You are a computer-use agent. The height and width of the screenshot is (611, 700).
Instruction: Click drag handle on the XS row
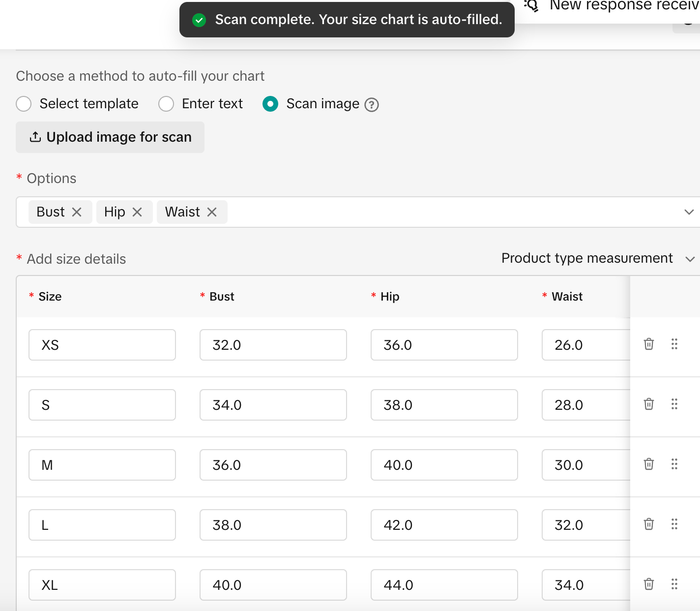674,344
